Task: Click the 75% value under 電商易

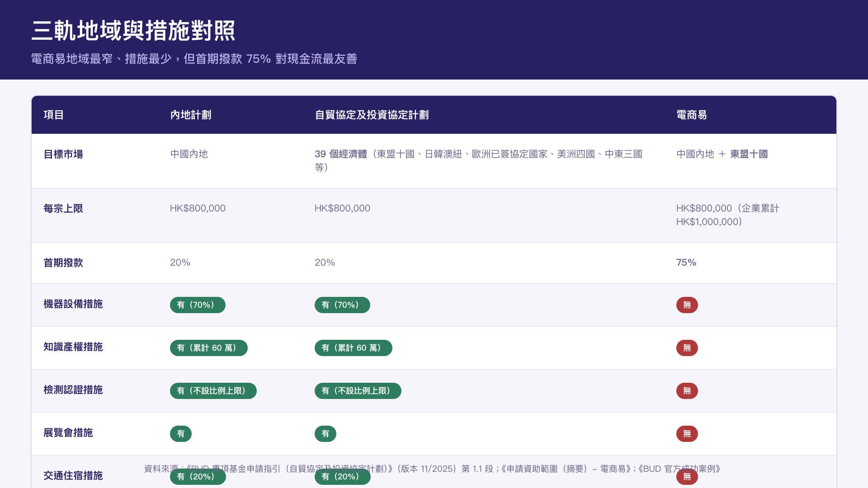Action: coord(686,263)
